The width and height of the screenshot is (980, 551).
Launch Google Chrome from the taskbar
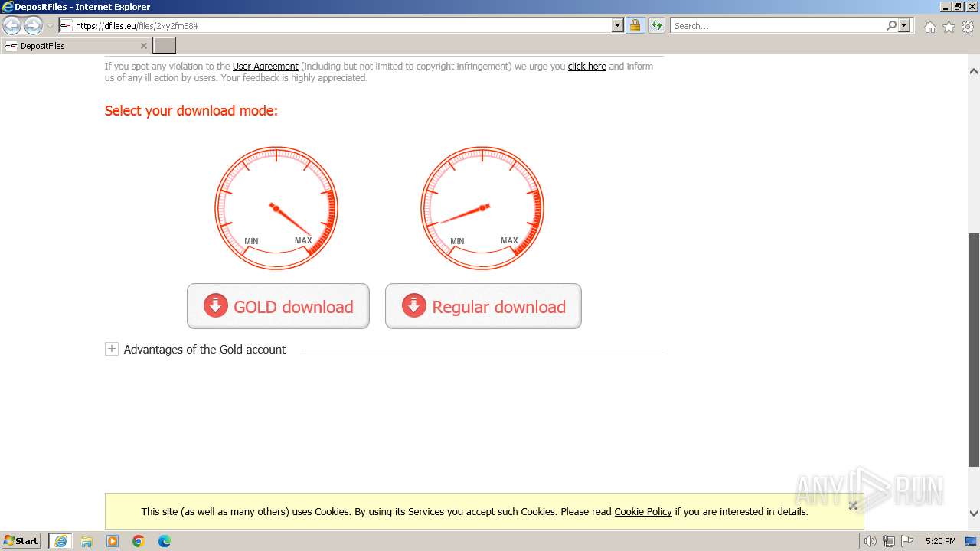tap(139, 541)
